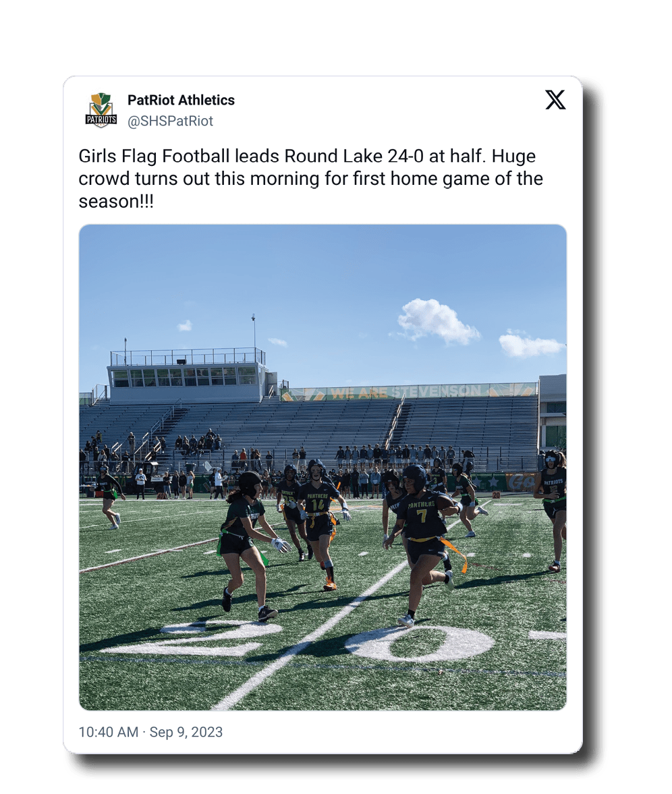
Task: Click the Sep 9, 2023 date
Action: [x=186, y=732]
